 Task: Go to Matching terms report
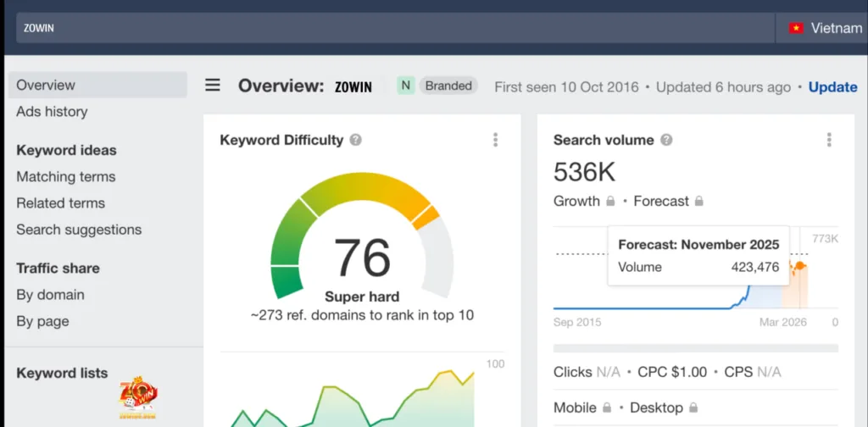pos(66,177)
